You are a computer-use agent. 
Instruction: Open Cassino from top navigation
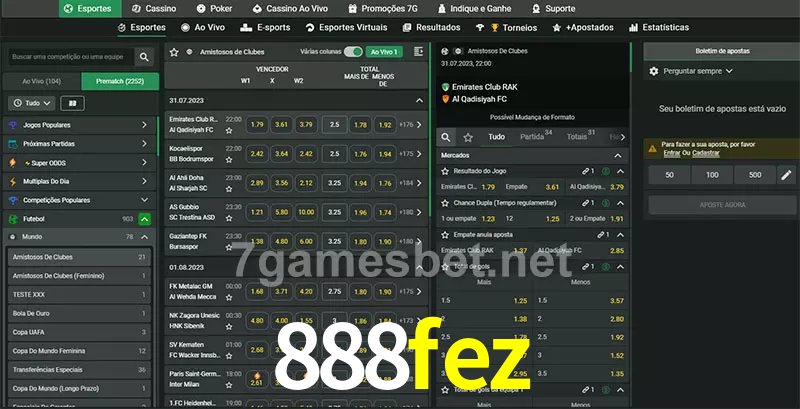pos(154,9)
